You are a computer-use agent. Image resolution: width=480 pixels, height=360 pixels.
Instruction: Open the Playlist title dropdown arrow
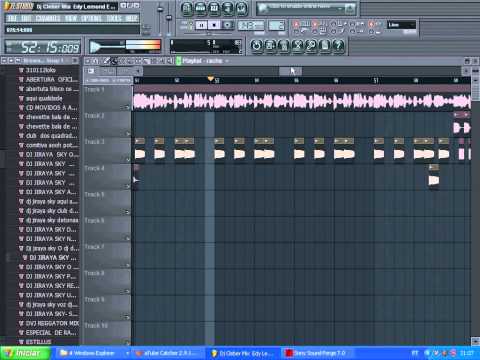[227, 61]
